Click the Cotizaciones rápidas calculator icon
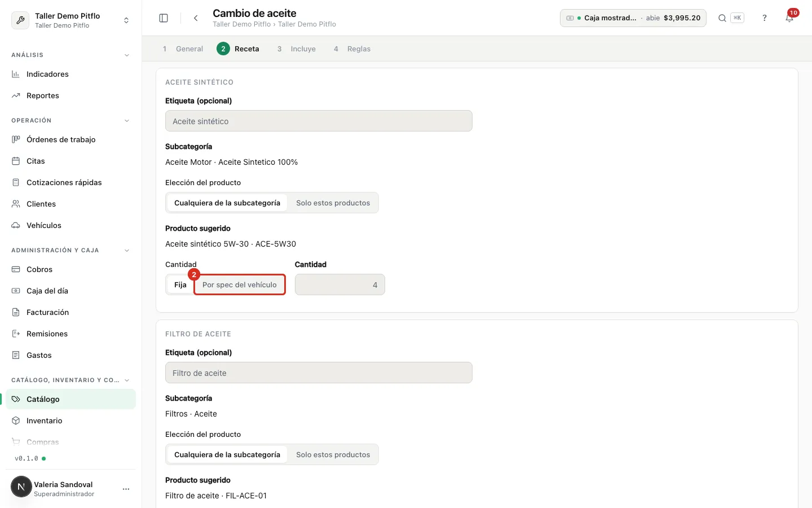Viewport: 812px width, 508px height. tap(16, 182)
